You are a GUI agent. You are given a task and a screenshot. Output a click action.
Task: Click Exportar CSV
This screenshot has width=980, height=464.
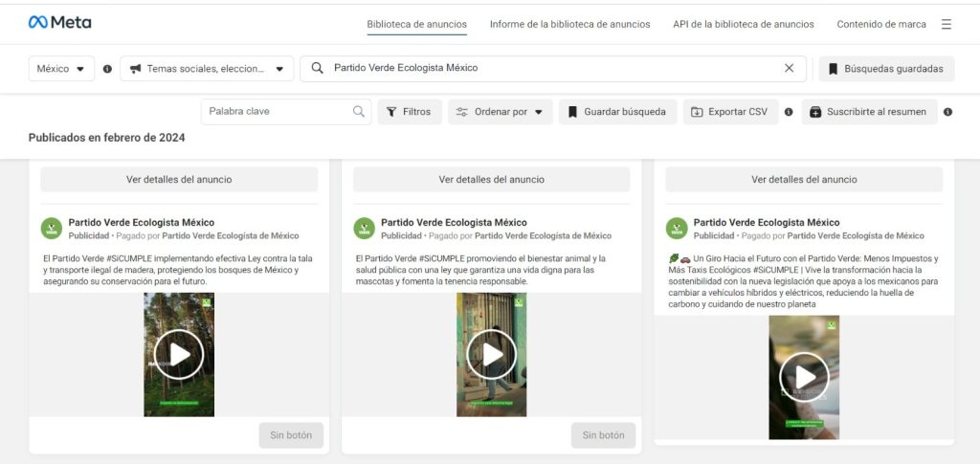(730, 112)
